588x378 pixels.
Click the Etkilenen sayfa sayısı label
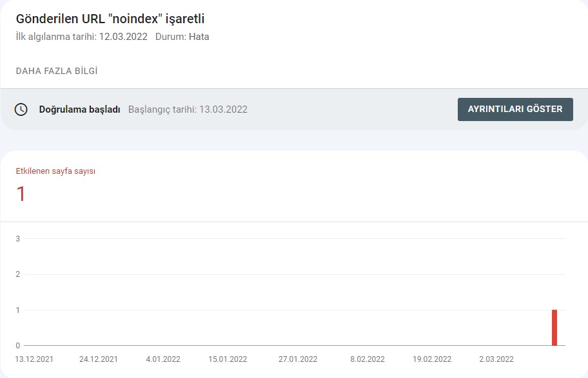click(x=55, y=171)
